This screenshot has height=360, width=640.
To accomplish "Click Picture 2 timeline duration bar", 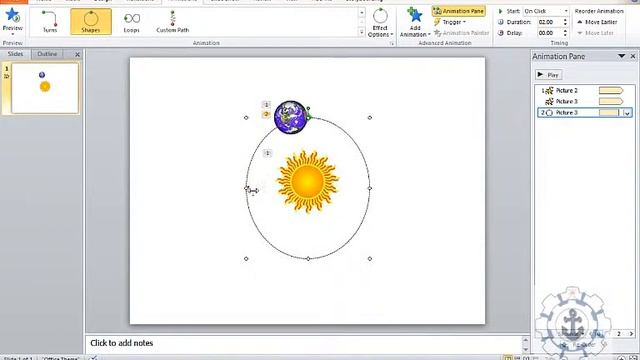I will point(611,91).
